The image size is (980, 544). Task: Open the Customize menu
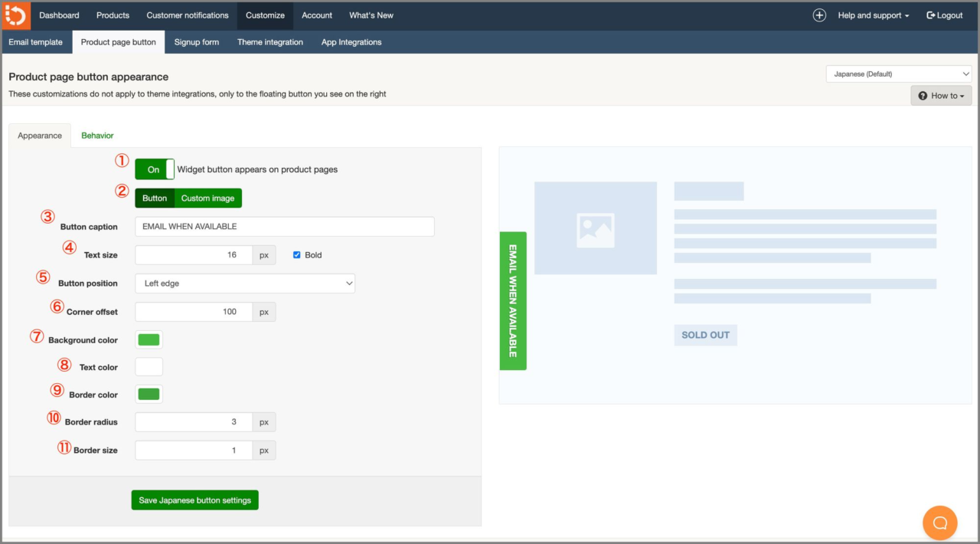coord(265,15)
